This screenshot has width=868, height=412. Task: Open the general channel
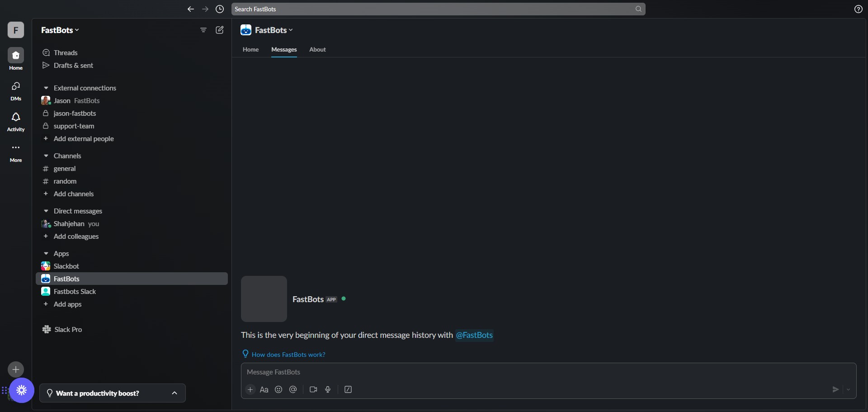point(132,168)
